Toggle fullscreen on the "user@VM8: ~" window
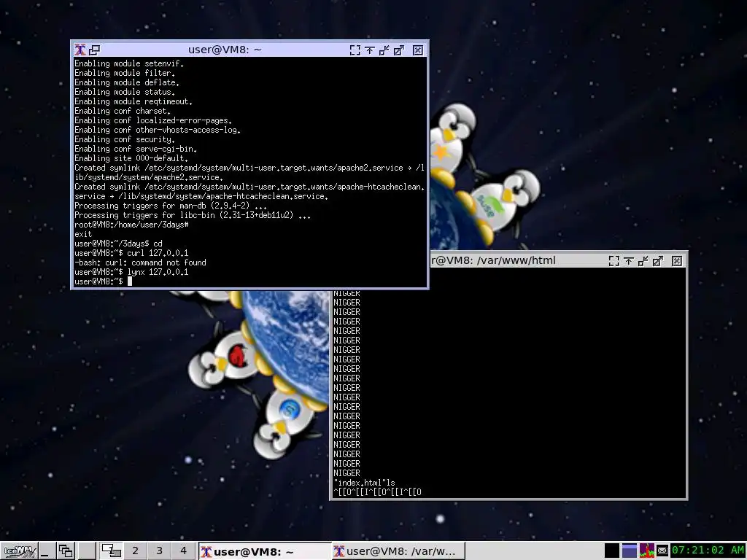 tap(355, 50)
